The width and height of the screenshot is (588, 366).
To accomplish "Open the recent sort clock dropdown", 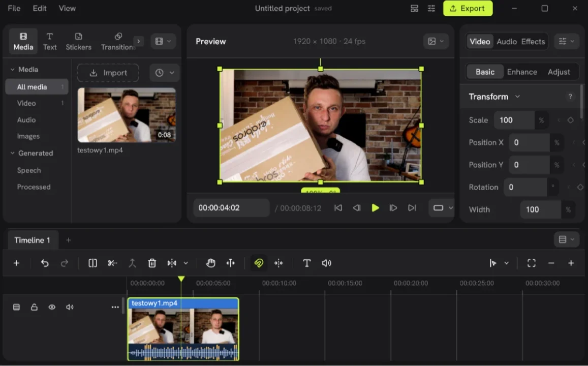I will [165, 73].
